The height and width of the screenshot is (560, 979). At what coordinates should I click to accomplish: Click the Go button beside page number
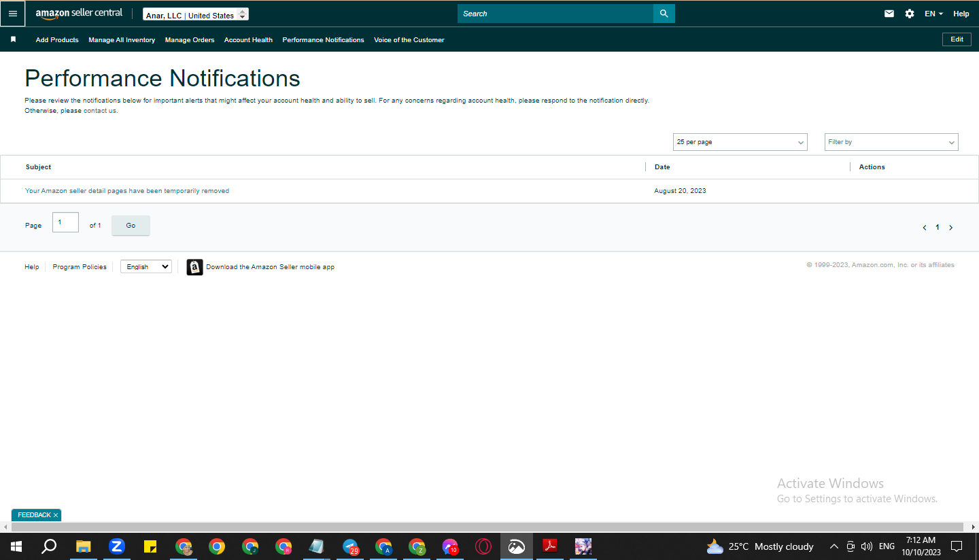pos(131,226)
